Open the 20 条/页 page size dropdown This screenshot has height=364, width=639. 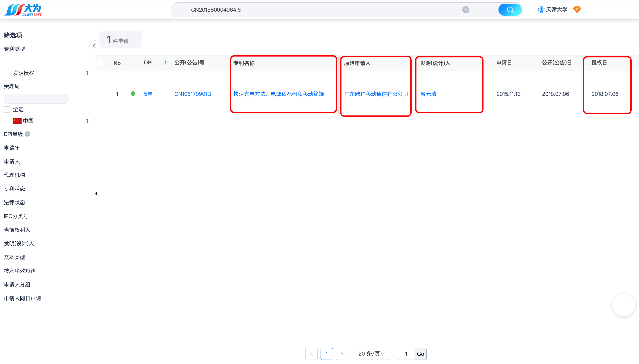click(371, 353)
